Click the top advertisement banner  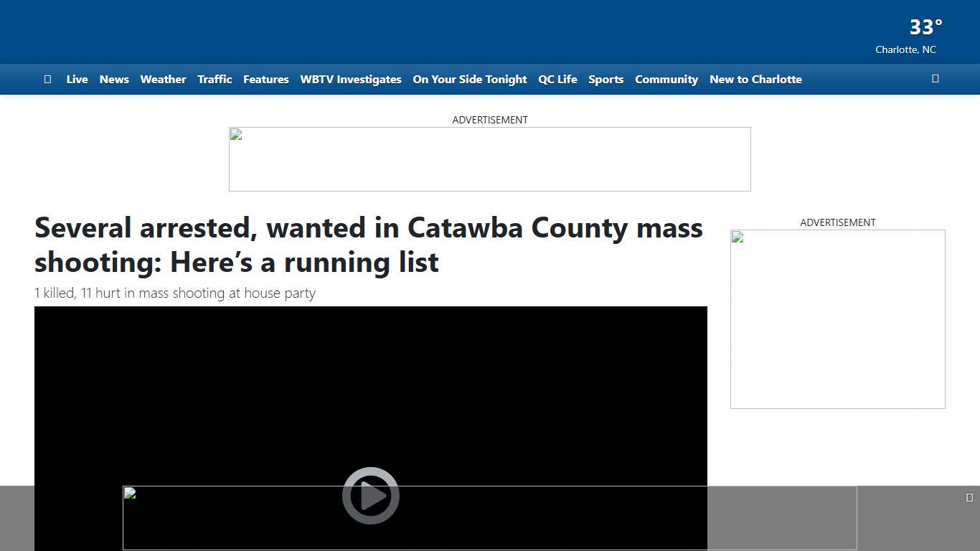pyautogui.click(x=490, y=159)
